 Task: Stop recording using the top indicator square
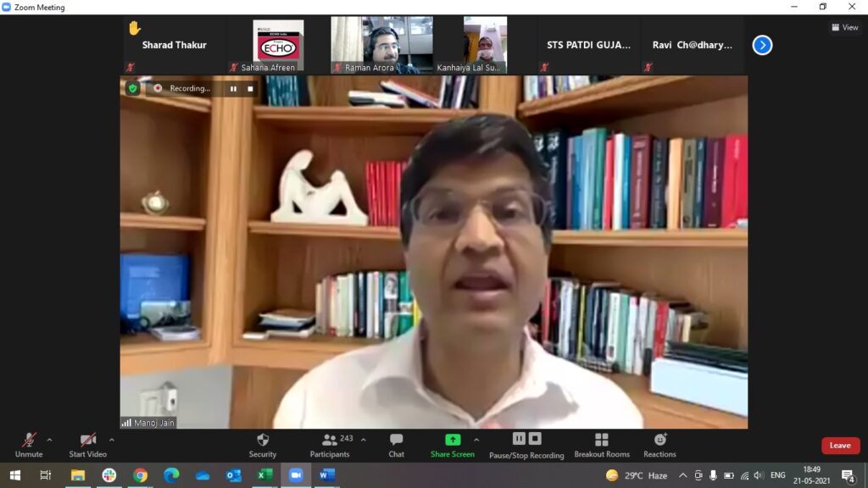pos(250,88)
